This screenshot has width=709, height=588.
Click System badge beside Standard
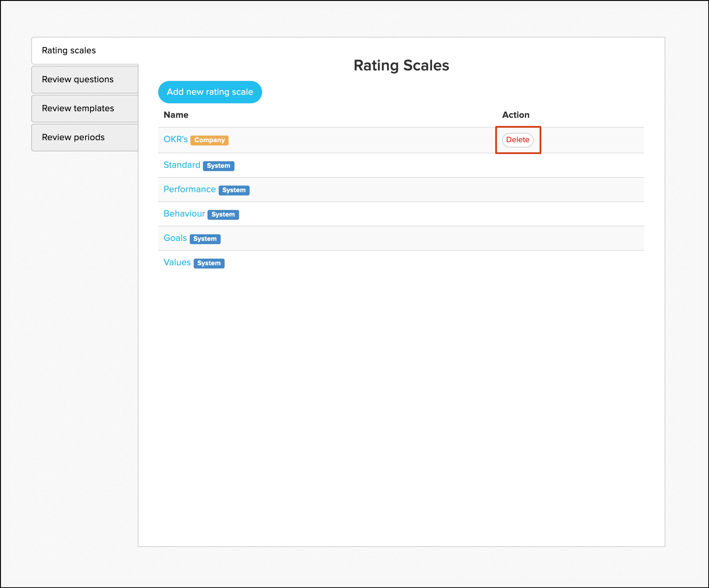218,166
